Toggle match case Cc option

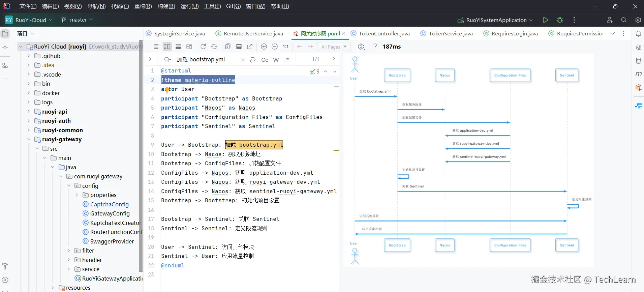pyautogui.click(x=265, y=60)
